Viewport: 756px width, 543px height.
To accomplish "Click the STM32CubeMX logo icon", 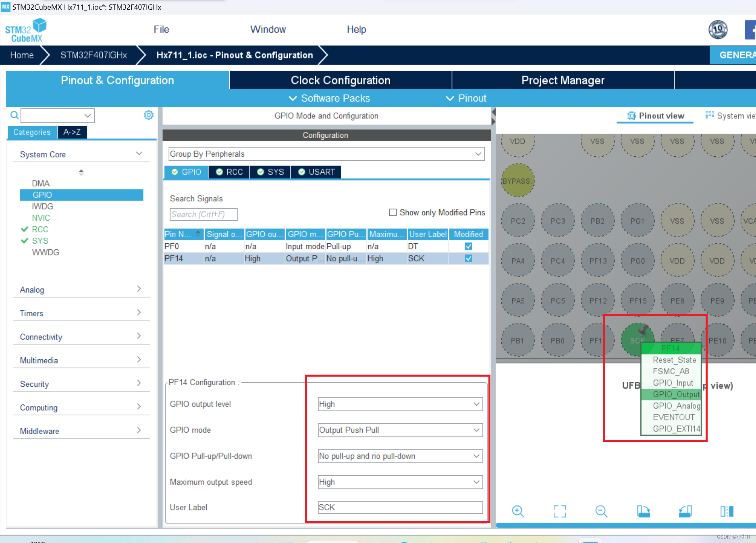I will (x=26, y=30).
